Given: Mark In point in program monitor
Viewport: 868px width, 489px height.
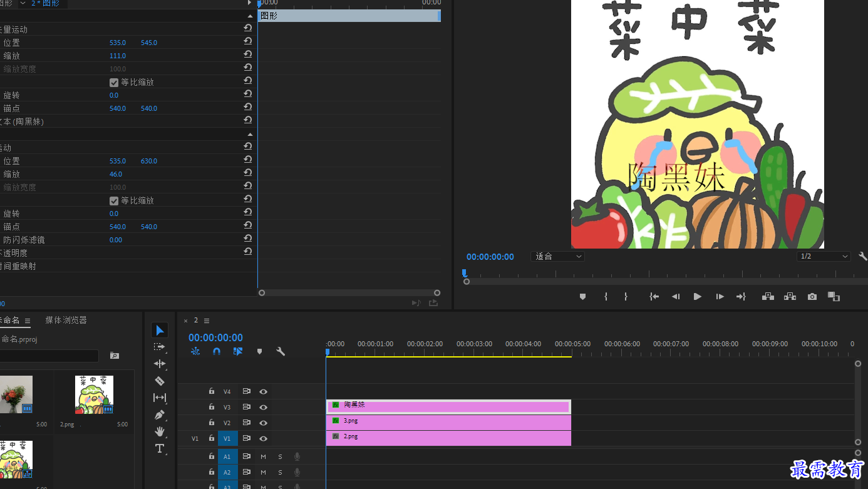Looking at the screenshot, I should tap(606, 297).
